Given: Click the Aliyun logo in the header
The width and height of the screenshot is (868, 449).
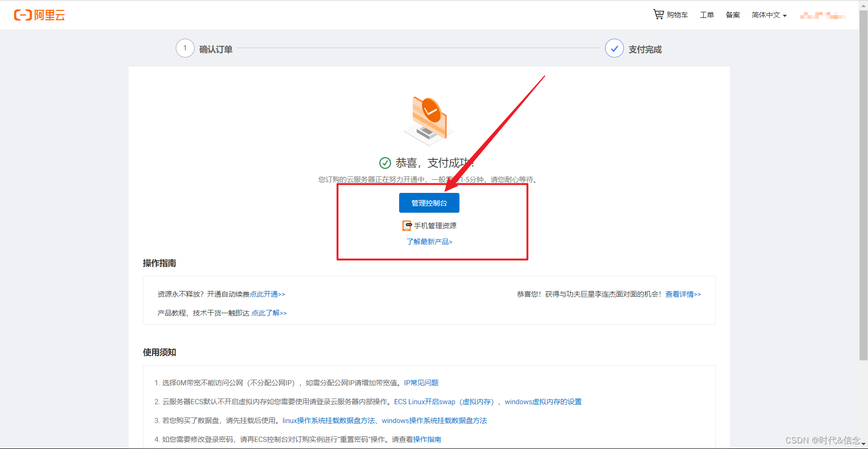Looking at the screenshot, I should click(40, 15).
